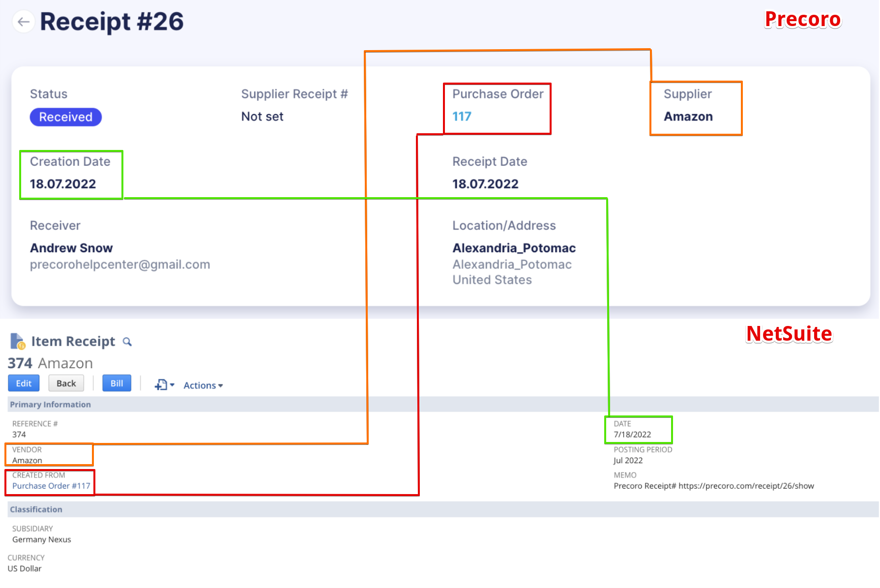
Task: Open the Actions dropdown menu
Action: [203, 385]
